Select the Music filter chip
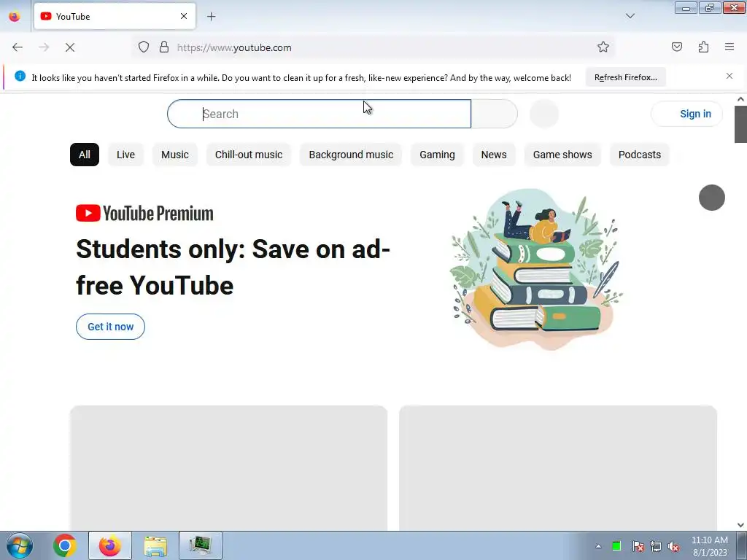The height and width of the screenshot is (560, 747). 175,155
